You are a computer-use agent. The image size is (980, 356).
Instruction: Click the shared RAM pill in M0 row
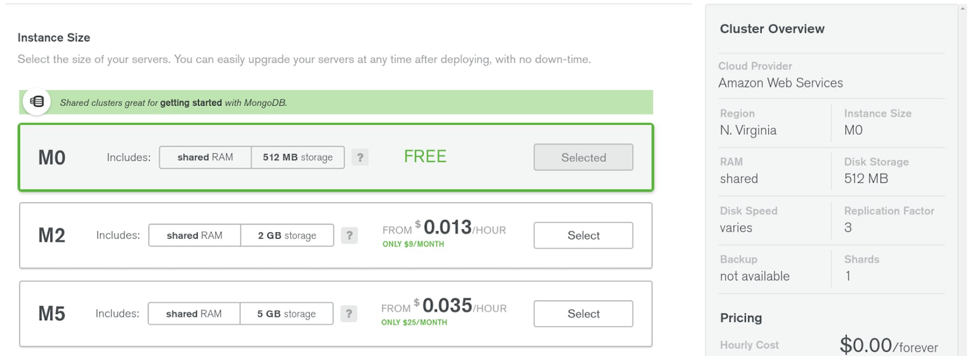[x=205, y=157]
